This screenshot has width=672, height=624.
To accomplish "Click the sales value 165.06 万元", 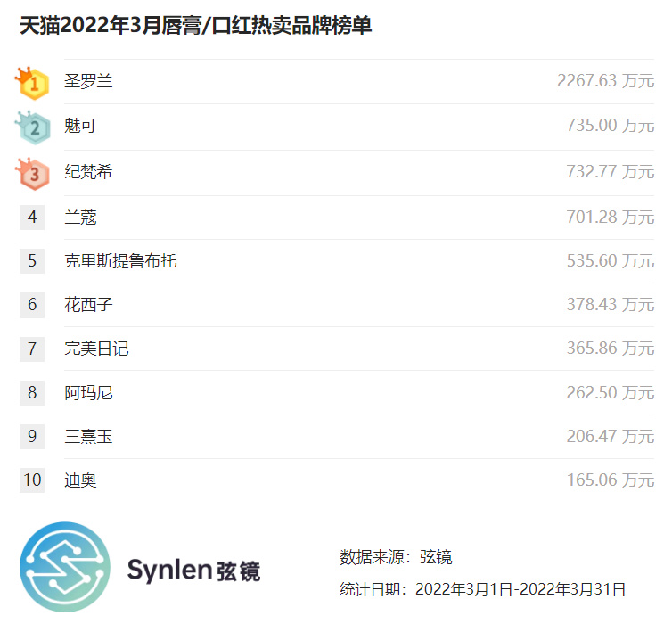I will tap(611, 480).
